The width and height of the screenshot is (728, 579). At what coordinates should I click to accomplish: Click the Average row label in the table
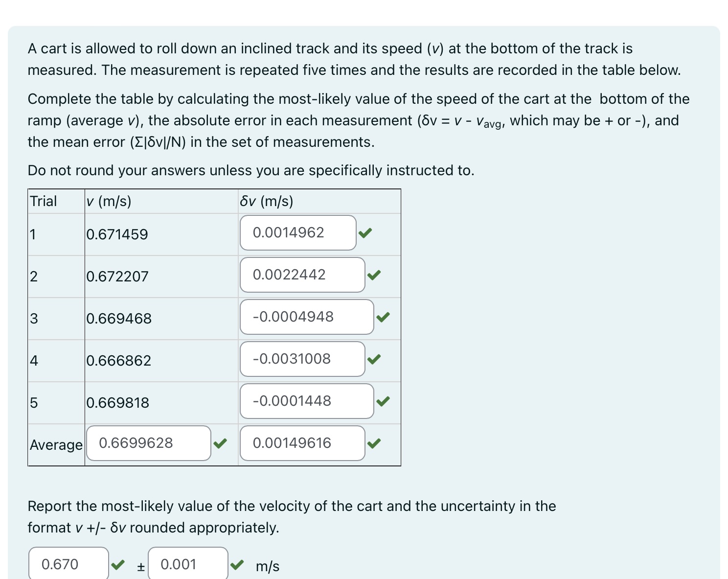(x=55, y=444)
